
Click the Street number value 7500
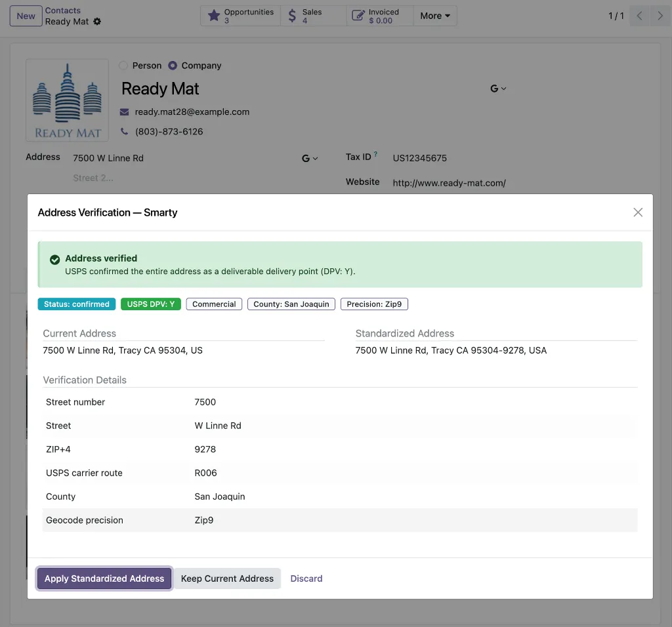coord(205,402)
